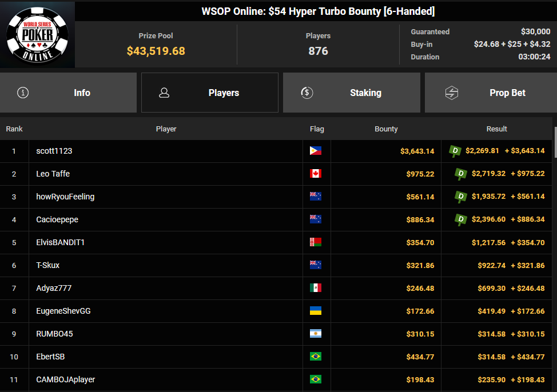Image resolution: width=557 pixels, height=392 pixels.
Task: Click the Philippines flag for scott1123
Action: 316,151
